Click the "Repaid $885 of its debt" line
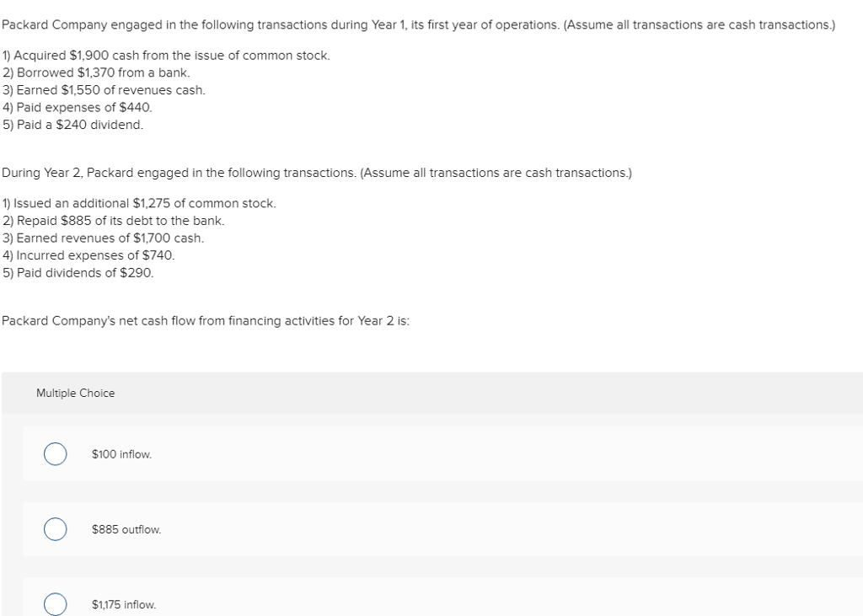 tap(114, 221)
